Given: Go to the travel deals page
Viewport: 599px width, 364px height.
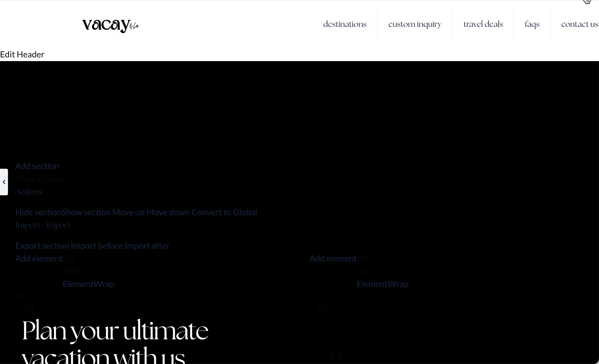Looking at the screenshot, I should click(483, 24).
